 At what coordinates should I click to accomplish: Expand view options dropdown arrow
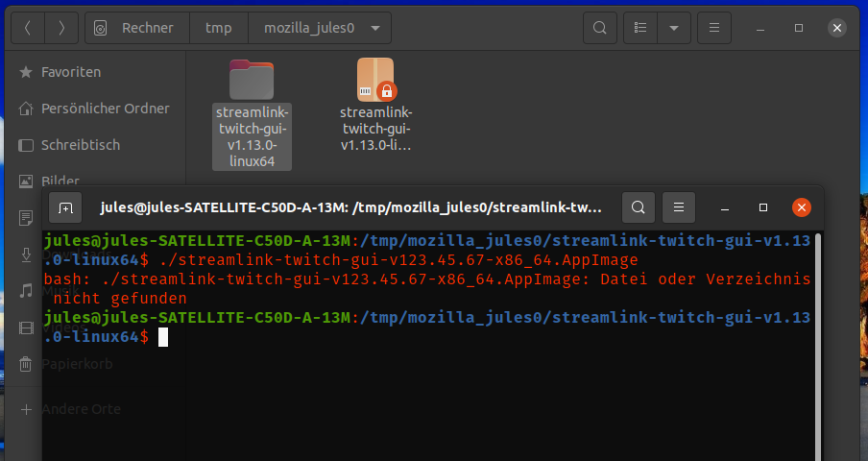674,28
